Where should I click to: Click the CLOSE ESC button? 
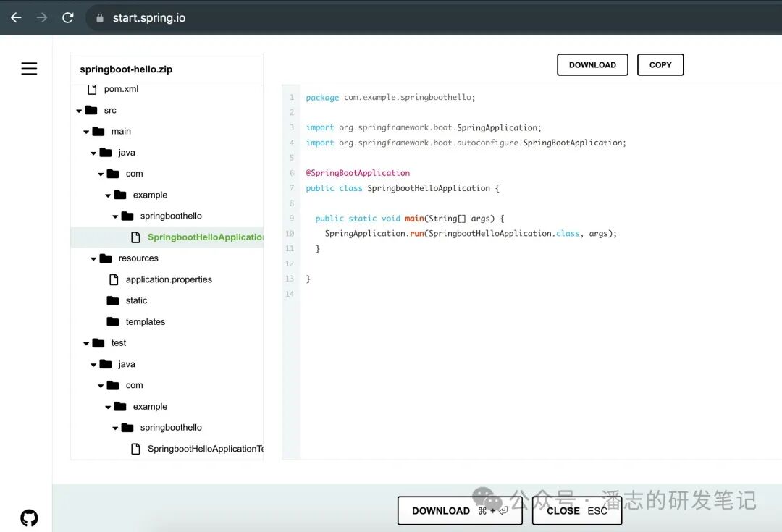[577, 510]
